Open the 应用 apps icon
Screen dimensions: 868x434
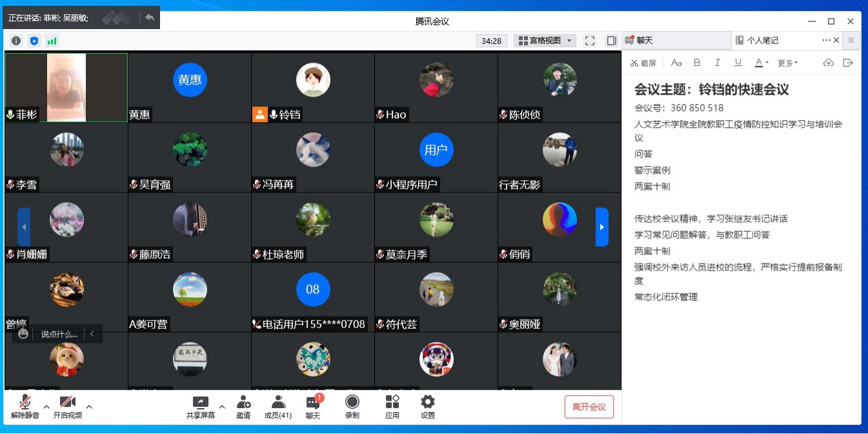(x=392, y=403)
